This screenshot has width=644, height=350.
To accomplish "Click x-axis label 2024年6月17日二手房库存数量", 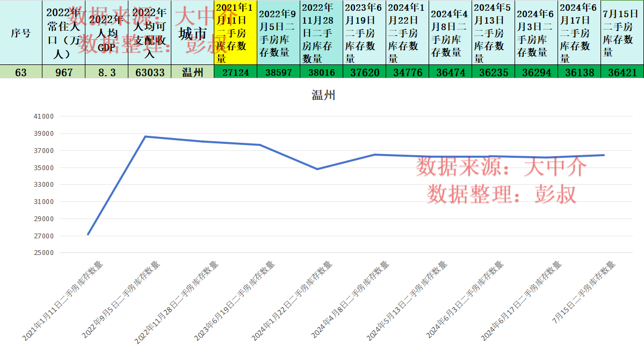I will point(521,301).
